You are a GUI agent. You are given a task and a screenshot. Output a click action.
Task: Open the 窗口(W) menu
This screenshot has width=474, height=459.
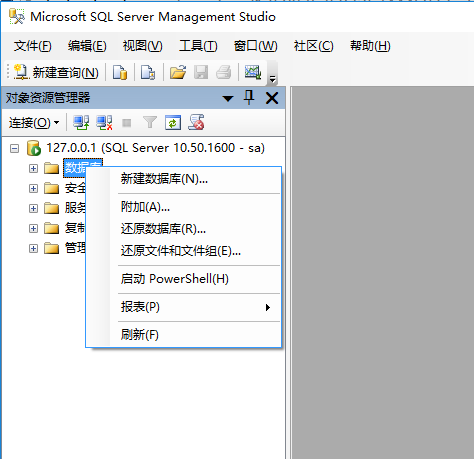[x=256, y=46]
